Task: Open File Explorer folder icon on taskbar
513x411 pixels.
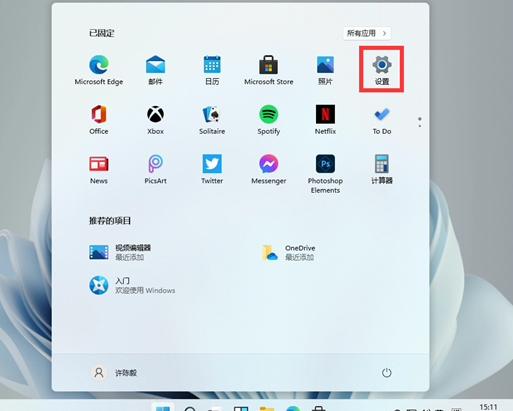Action: coord(267,408)
